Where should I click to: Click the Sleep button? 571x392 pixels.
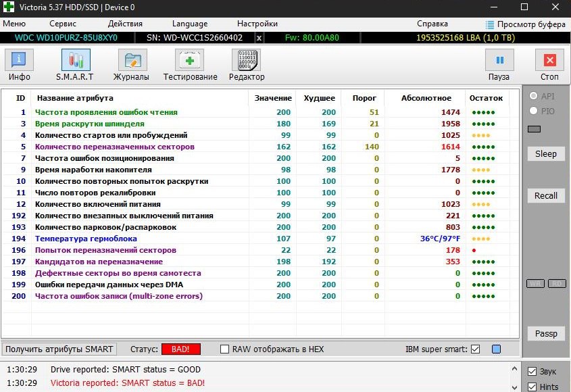(x=546, y=153)
